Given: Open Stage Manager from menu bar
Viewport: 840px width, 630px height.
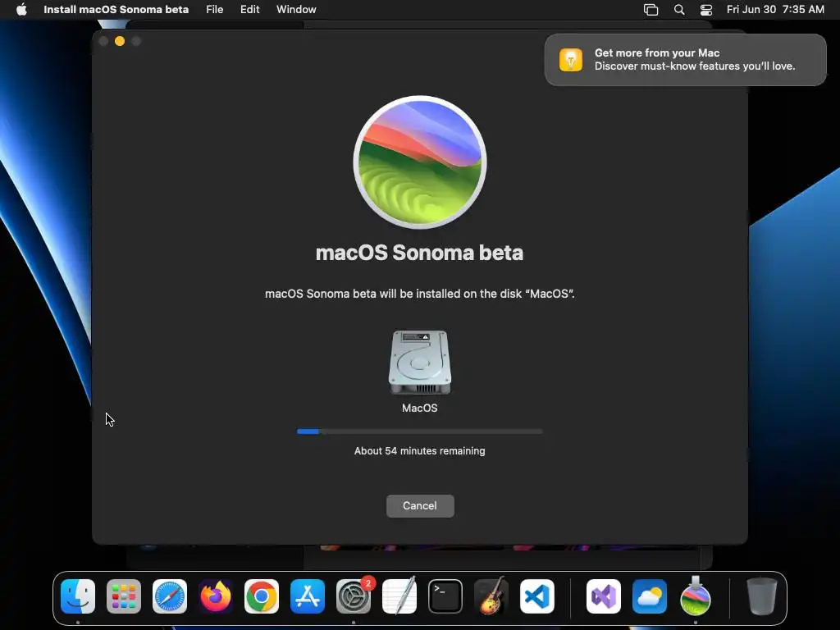Looking at the screenshot, I should (x=651, y=10).
